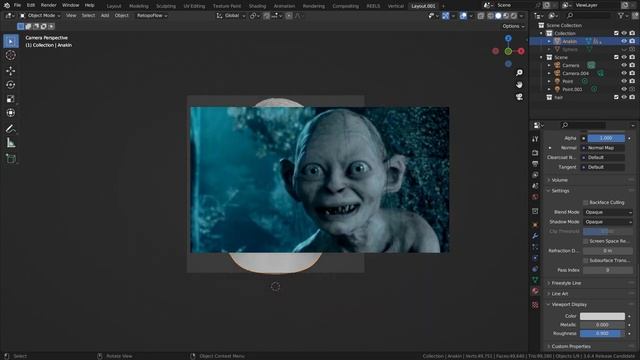Open the World properties tab
Screen dimensions: 640x360
(535, 197)
